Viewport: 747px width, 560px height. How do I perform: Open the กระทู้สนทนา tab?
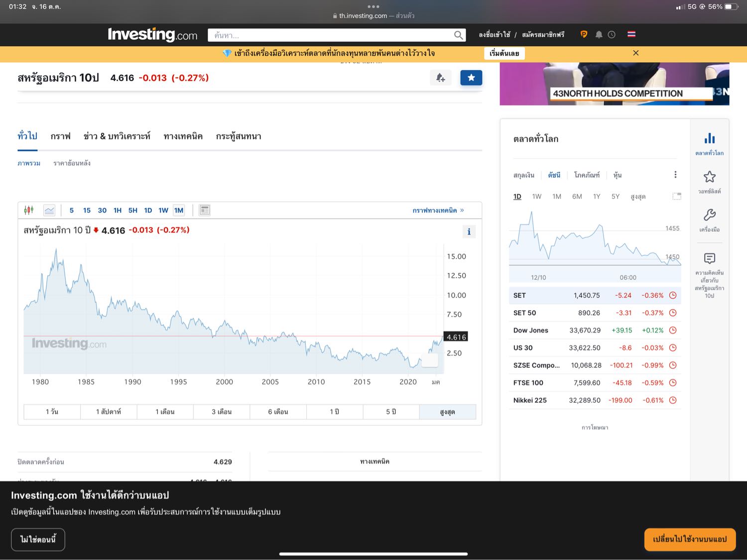(239, 136)
